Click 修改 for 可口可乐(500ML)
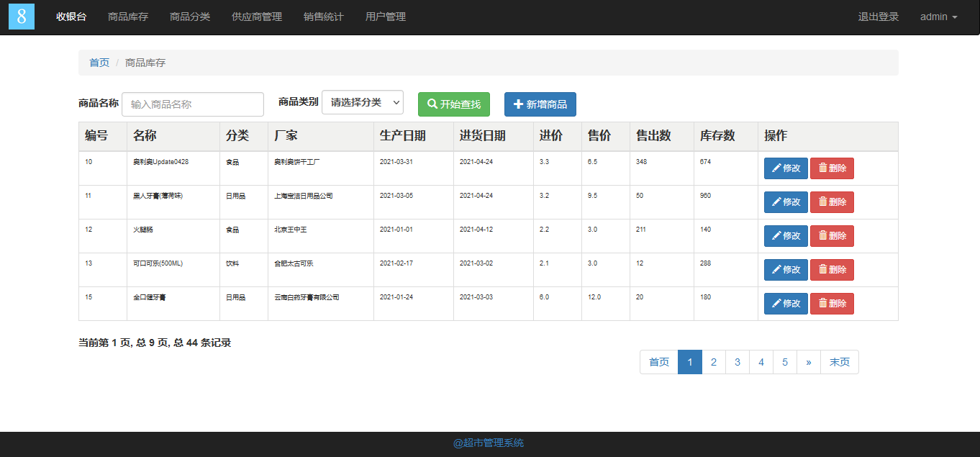Screen dimensions: 980x457 (x=786, y=270)
